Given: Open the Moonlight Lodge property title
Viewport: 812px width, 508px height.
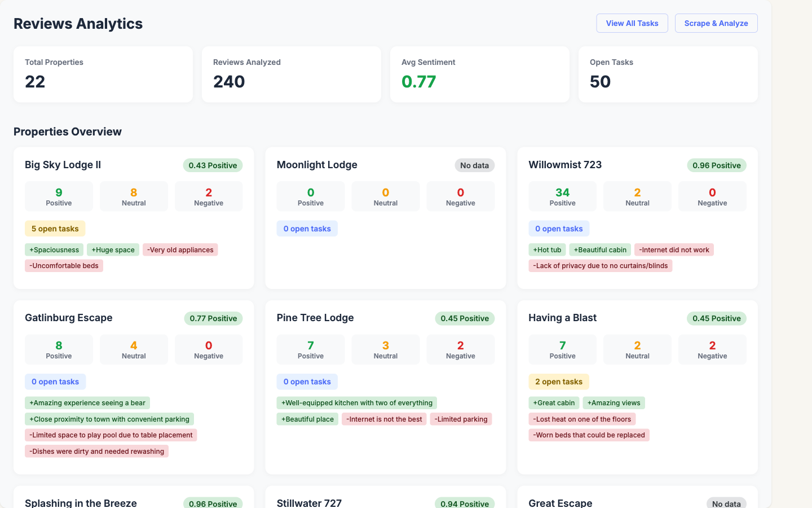Looking at the screenshot, I should [x=317, y=165].
